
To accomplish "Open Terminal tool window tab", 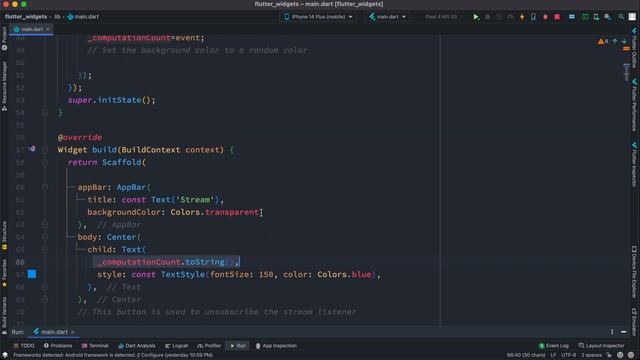I will coord(95,346).
